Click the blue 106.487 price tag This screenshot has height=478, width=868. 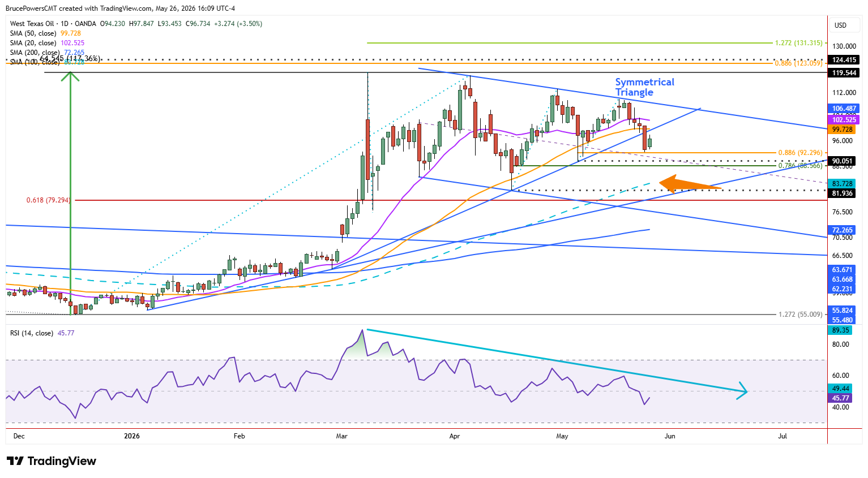click(844, 109)
